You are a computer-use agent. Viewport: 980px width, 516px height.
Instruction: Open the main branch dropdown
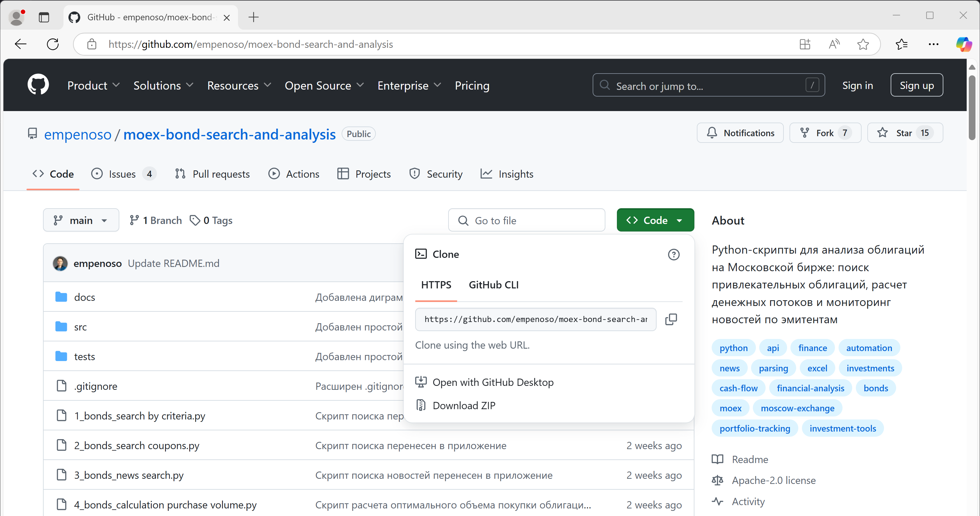[x=81, y=220]
